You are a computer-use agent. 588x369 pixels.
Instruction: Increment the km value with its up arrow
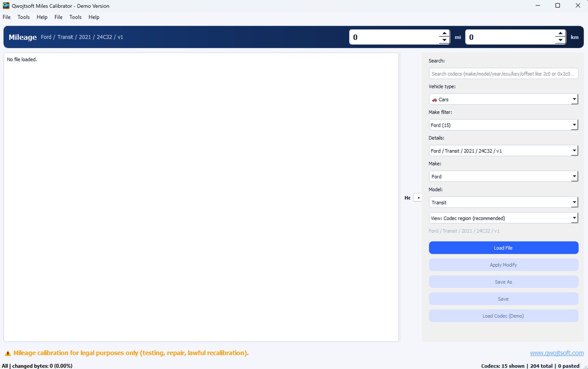(560, 33)
